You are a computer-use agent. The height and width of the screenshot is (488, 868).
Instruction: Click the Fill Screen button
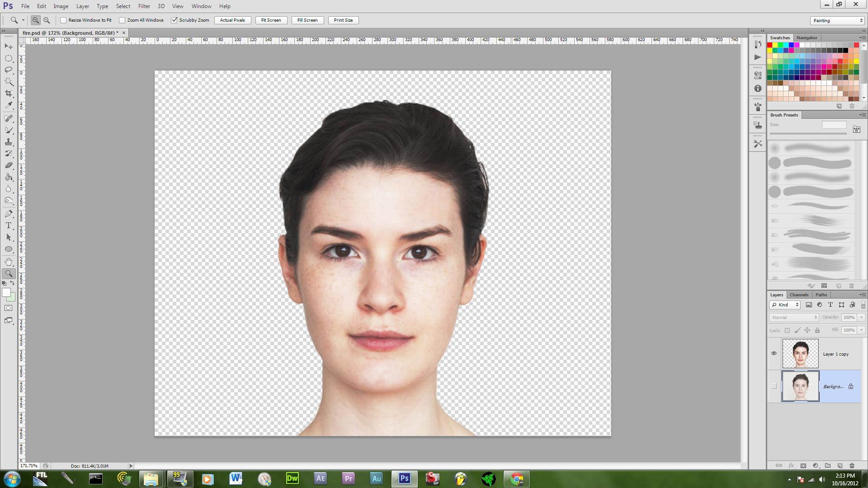coord(307,20)
